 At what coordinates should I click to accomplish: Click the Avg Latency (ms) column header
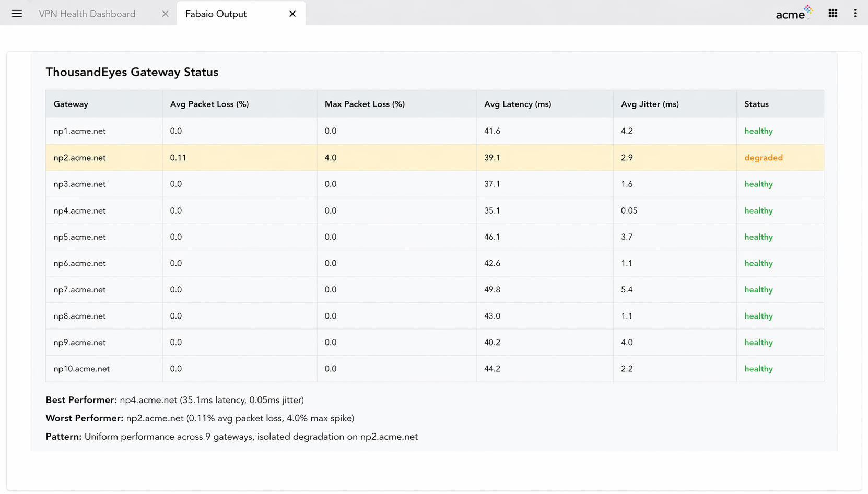[518, 104]
